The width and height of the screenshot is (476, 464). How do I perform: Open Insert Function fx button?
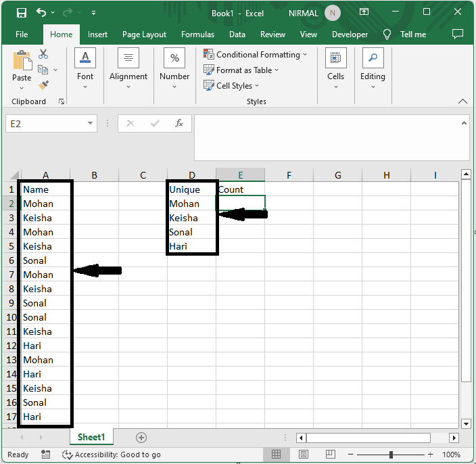pyautogui.click(x=179, y=123)
